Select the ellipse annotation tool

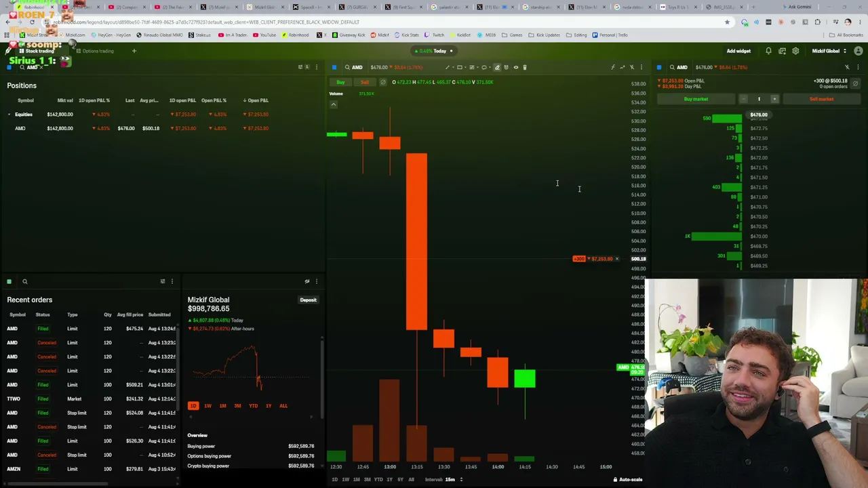click(x=484, y=67)
